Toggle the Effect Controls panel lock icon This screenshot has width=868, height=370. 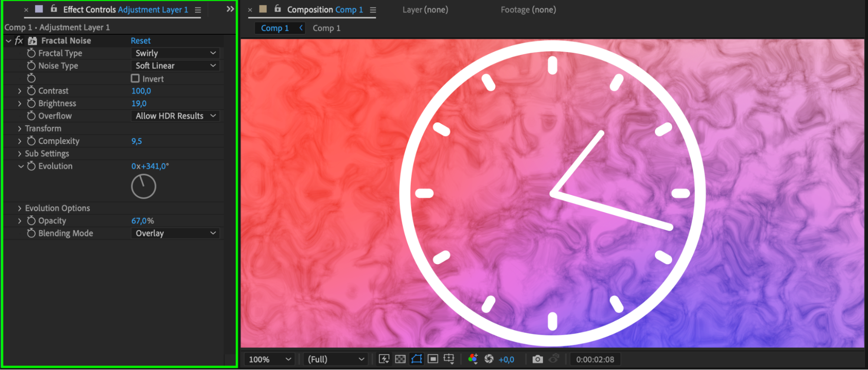[54, 9]
